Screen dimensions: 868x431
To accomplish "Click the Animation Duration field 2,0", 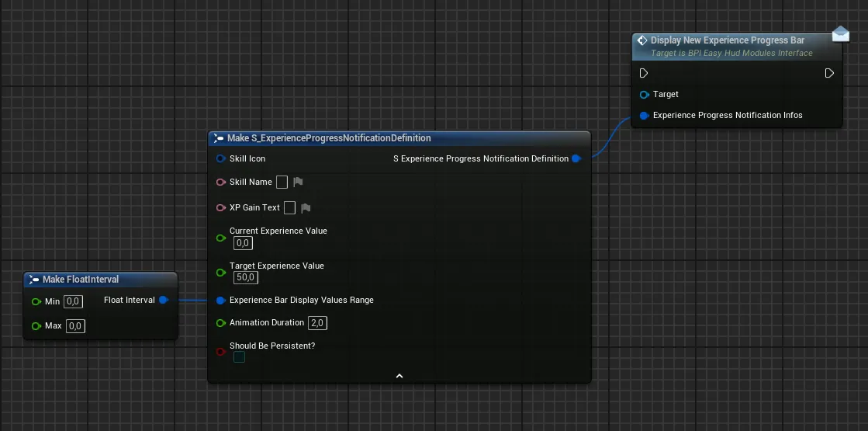I will click(318, 323).
